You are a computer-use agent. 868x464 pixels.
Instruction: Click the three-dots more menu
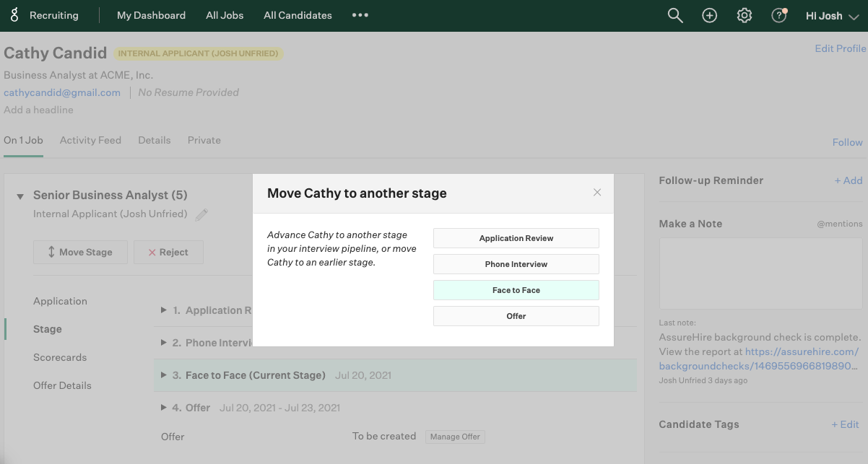tap(360, 15)
